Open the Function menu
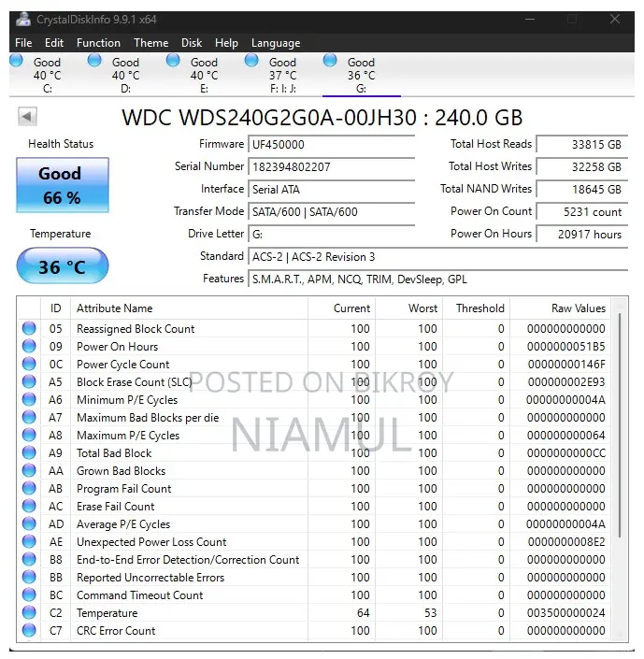644x659 pixels. click(98, 43)
